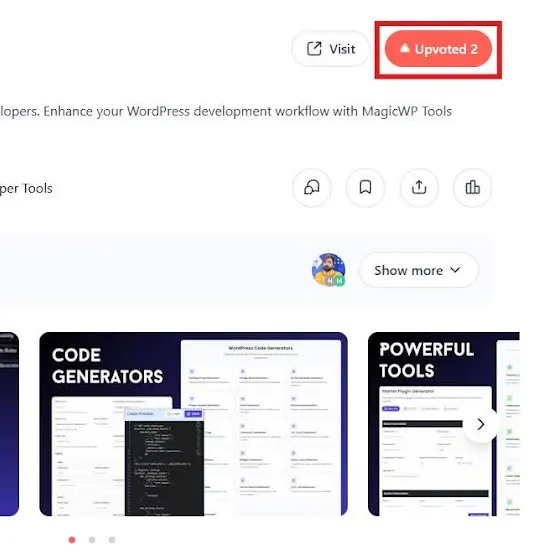The height and width of the screenshot is (560, 560).
Task: Click the upvote triangle icon
Action: point(404,48)
